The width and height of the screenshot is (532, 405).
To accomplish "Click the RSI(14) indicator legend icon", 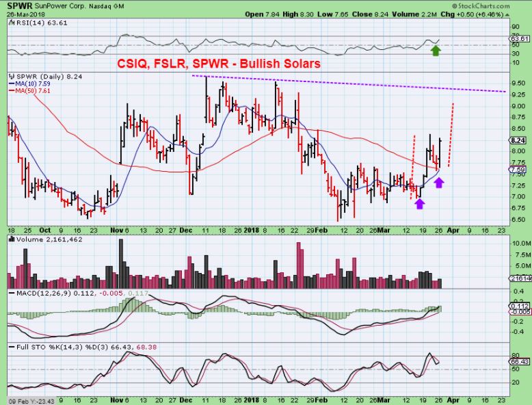I will tap(12, 23).
